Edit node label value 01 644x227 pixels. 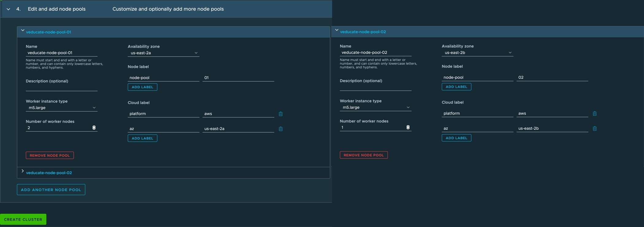tap(238, 78)
